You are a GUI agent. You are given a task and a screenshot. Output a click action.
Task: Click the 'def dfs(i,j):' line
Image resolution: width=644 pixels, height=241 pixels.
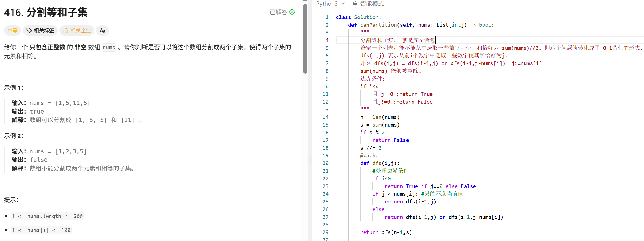pos(380,163)
